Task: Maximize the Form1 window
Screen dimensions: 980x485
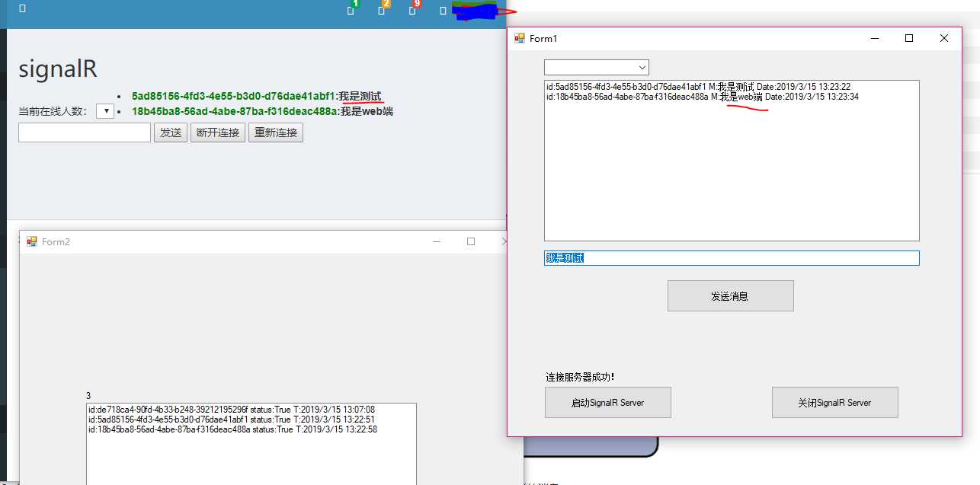Action: point(908,38)
